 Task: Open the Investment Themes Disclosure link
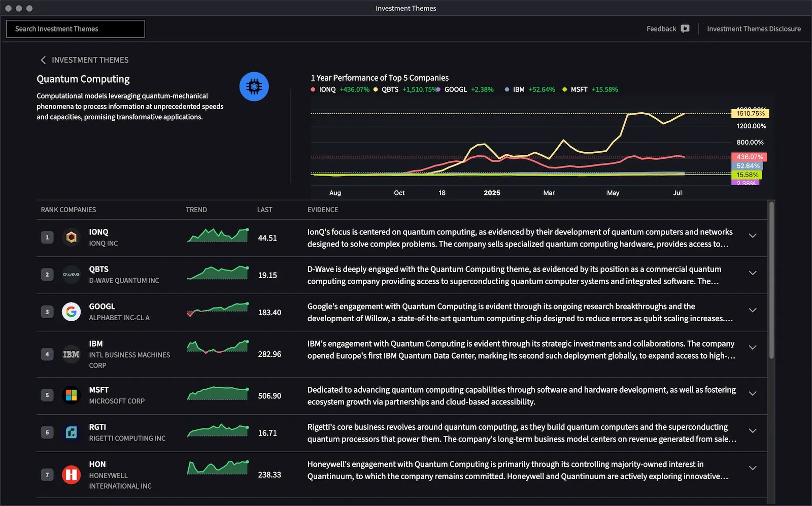pos(754,29)
